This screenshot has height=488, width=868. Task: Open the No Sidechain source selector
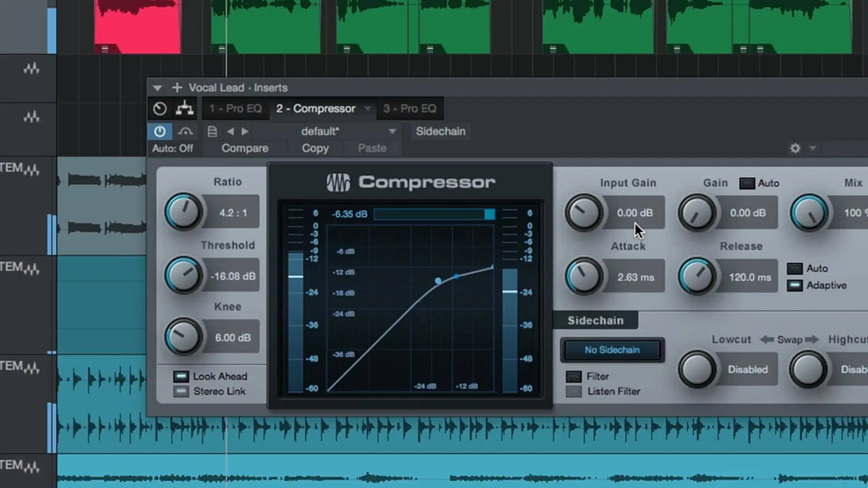point(612,350)
